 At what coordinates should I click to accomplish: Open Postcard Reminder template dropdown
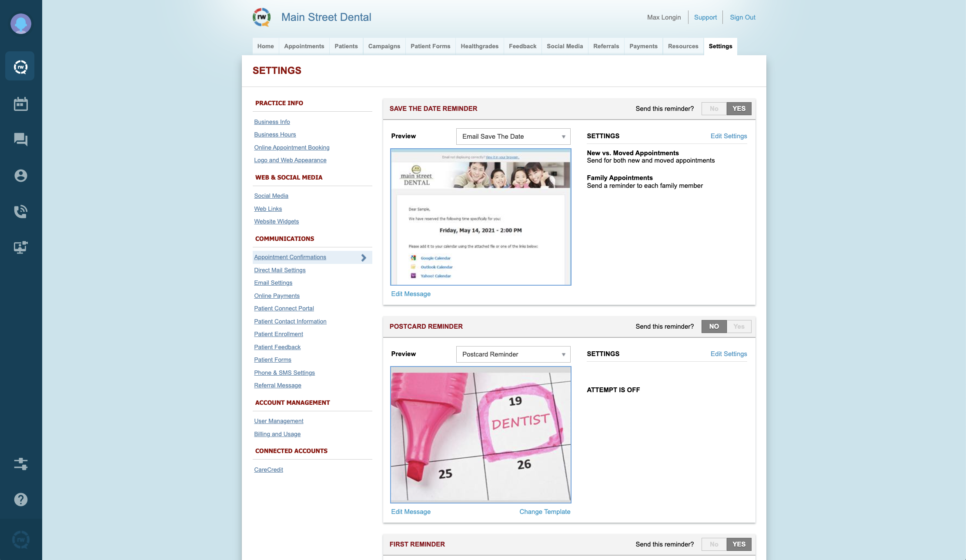tap(513, 354)
